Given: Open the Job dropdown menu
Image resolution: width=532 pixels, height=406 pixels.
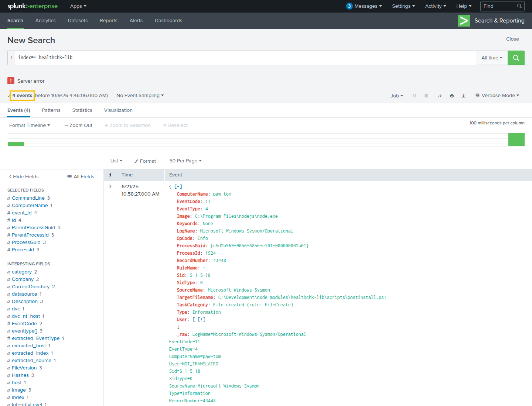Looking at the screenshot, I should point(397,96).
